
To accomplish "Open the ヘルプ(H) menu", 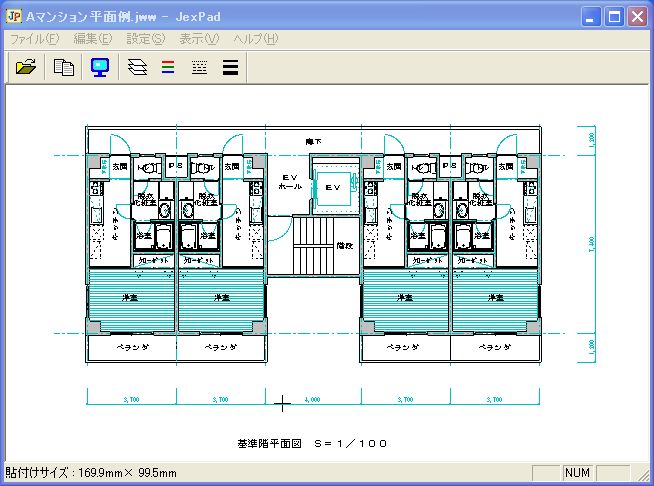I will pos(256,39).
